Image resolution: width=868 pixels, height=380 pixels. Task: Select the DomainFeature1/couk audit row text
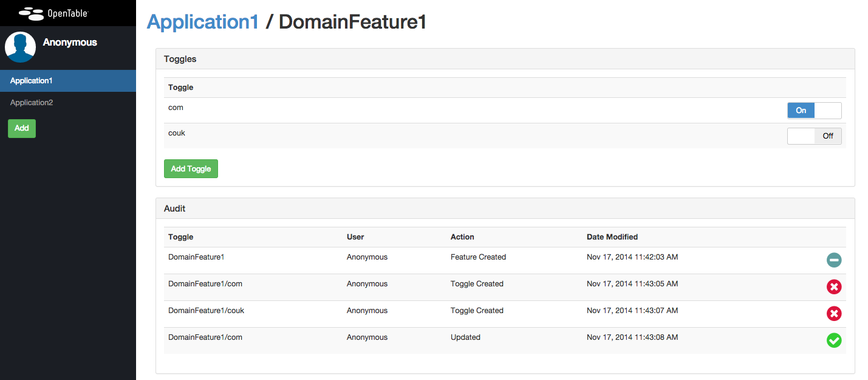click(x=206, y=311)
